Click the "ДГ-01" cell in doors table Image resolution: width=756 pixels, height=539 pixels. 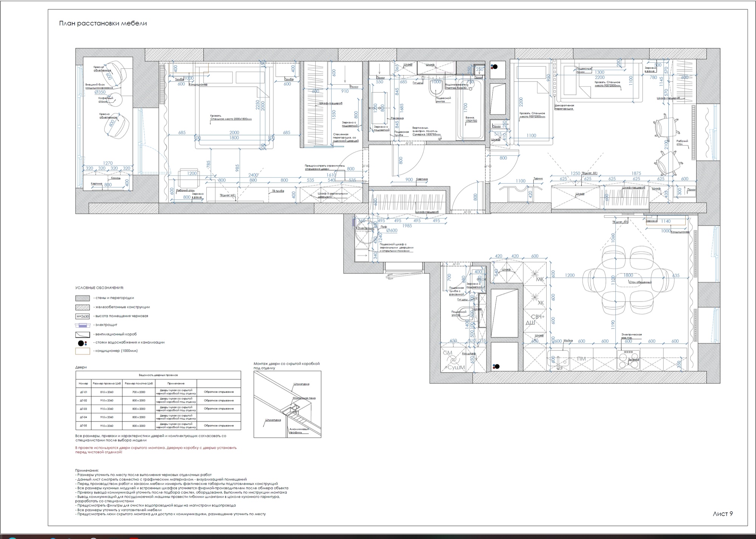coord(83,392)
